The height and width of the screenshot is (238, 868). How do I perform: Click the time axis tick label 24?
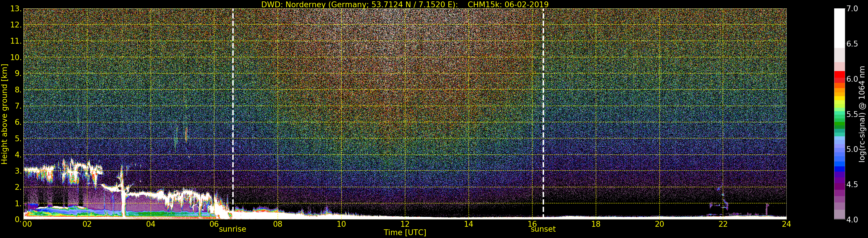point(786,224)
